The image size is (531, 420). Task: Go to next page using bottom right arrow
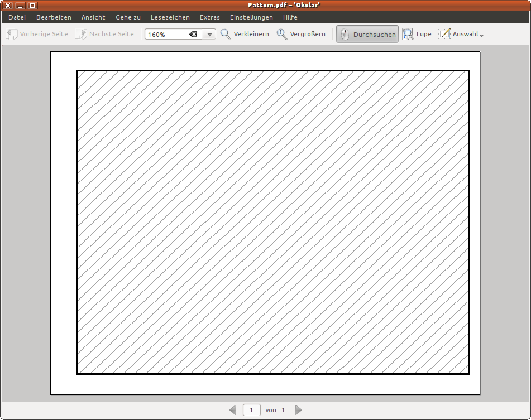coord(299,410)
